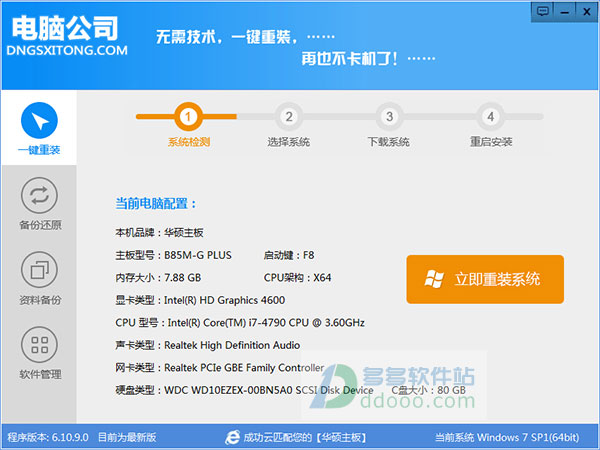Click step 2 circle 选择系统
600x450 pixels.
click(x=289, y=116)
